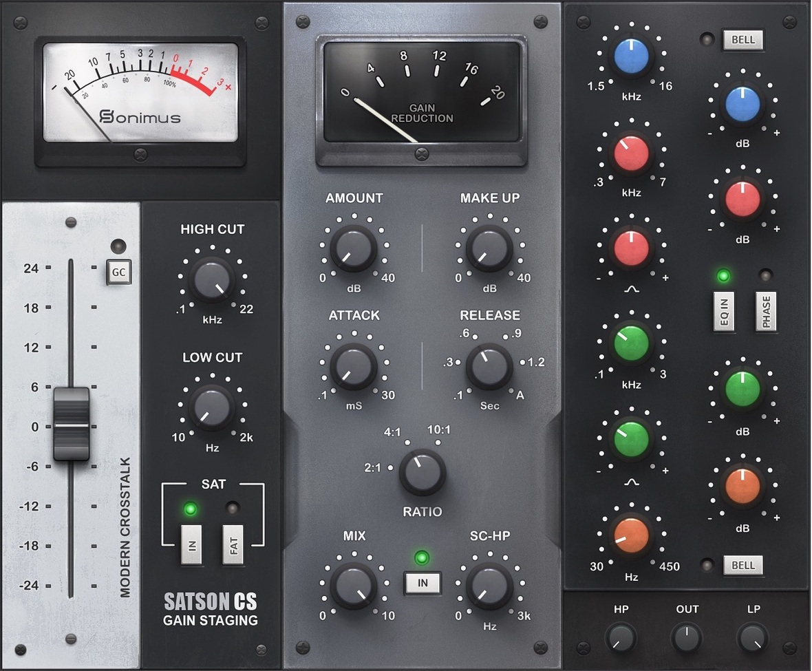Click the LOW CUT knob
The width and height of the screenshot is (812, 671).
coord(212,407)
